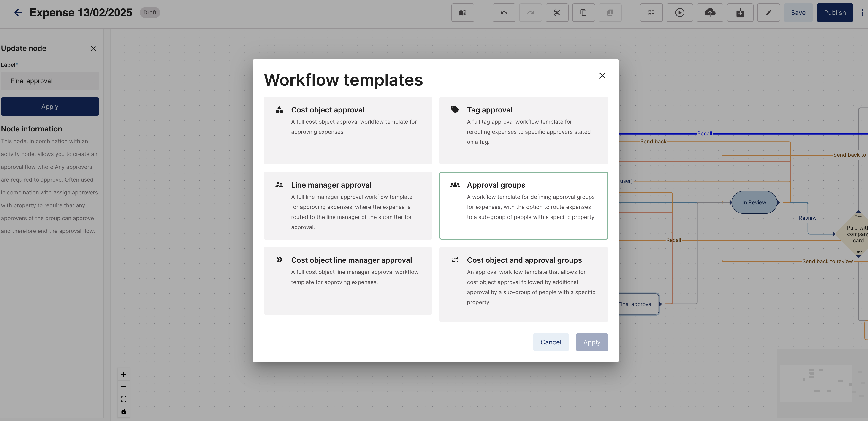Click the orange Recall edge label
Image resolution: width=868 pixels, height=421 pixels.
[673, 240]
